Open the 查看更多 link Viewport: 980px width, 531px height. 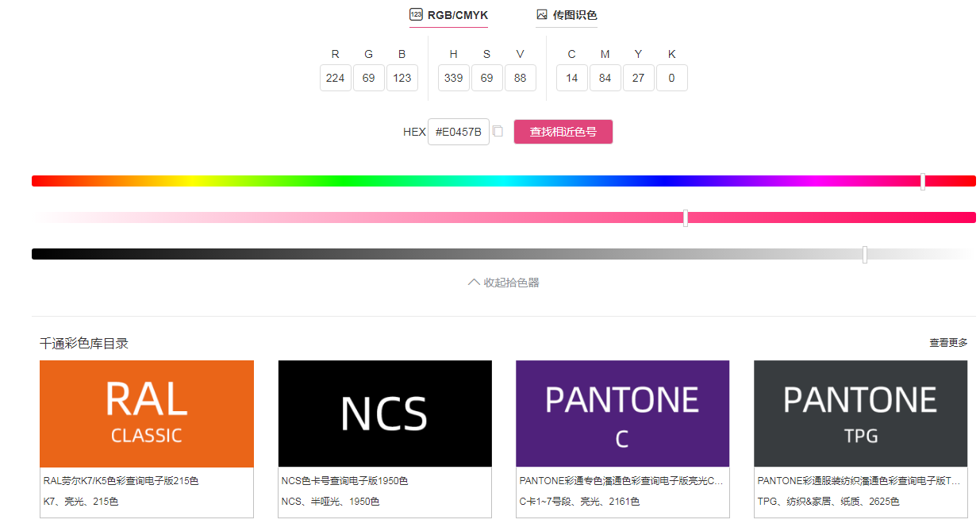coord(947,344)
